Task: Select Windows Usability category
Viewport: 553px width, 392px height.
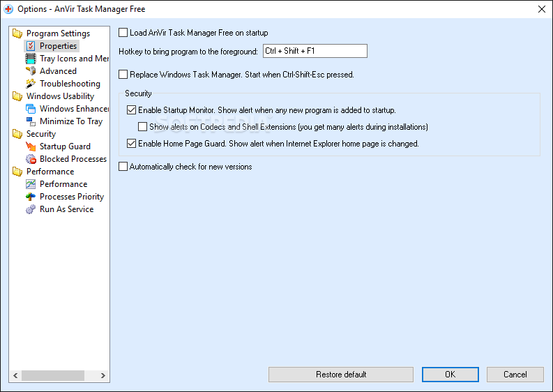Action: (x=60, y=96)
